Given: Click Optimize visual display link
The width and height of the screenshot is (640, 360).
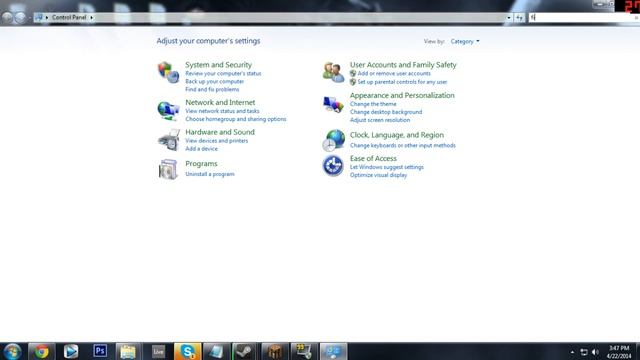Looking at the screenshot, I should pyautogui.click(x=378, y=175).
